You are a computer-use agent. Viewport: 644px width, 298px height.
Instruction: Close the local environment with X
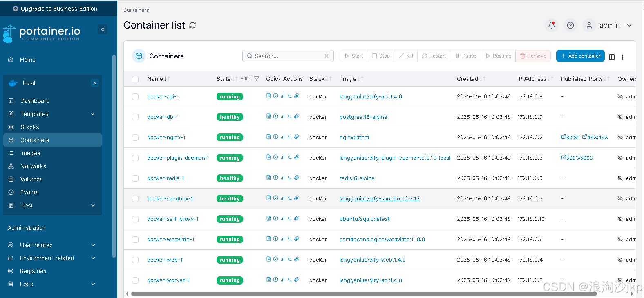[95, 83]
